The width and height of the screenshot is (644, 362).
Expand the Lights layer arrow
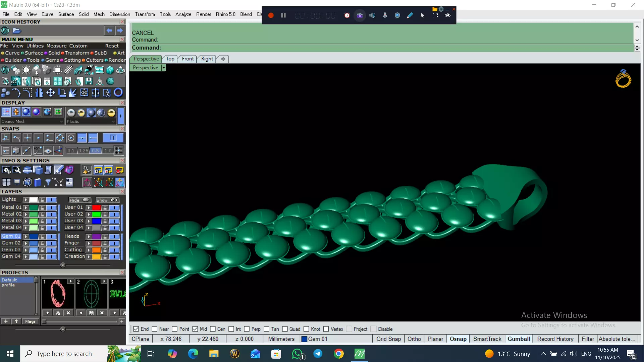coord(25,200)
